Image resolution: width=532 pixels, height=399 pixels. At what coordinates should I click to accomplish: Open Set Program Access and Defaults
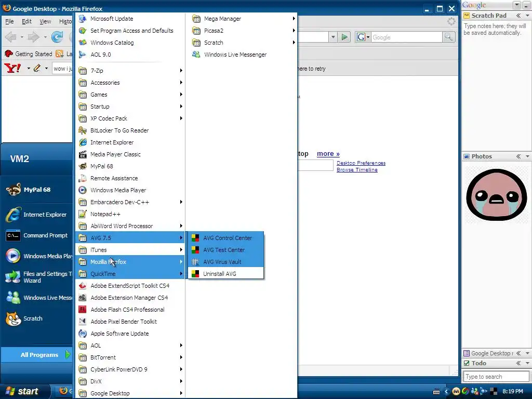tap(130, 31)
